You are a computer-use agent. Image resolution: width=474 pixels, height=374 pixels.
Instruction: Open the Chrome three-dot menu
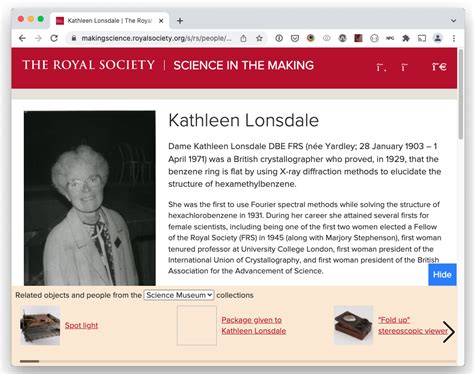tap(454, 38)
